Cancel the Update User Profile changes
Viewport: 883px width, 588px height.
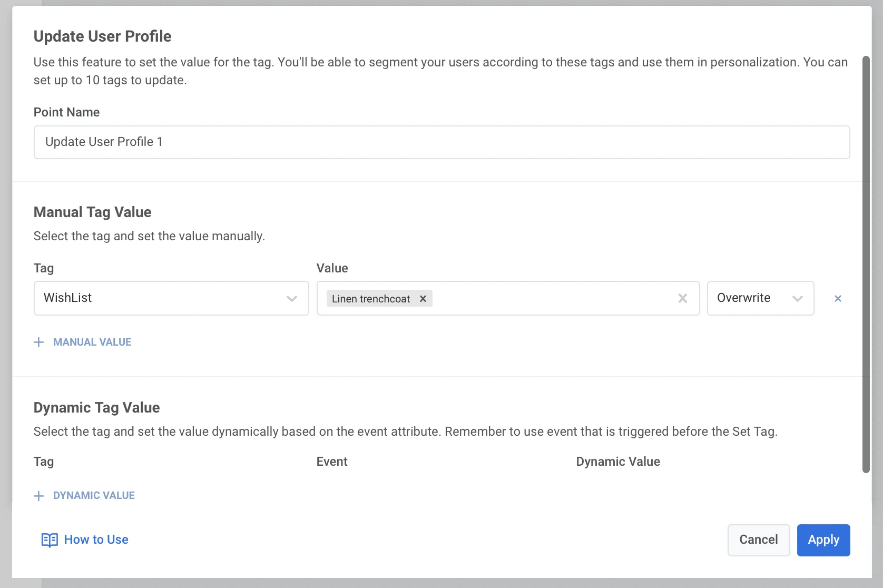pyautogui.click(x=758, y=540)
